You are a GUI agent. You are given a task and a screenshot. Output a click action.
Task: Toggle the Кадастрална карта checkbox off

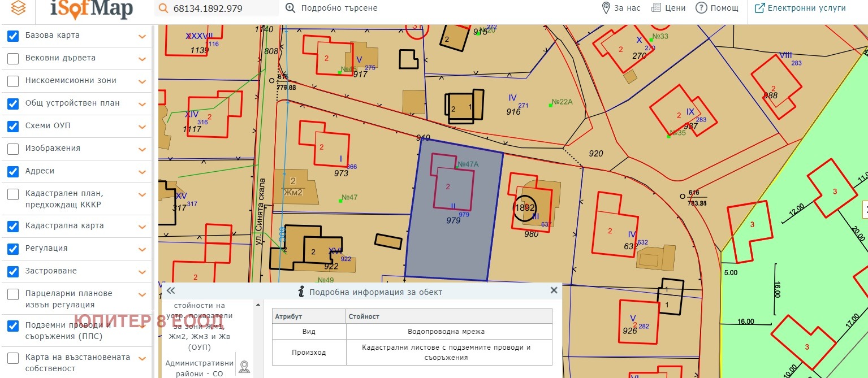13,226
